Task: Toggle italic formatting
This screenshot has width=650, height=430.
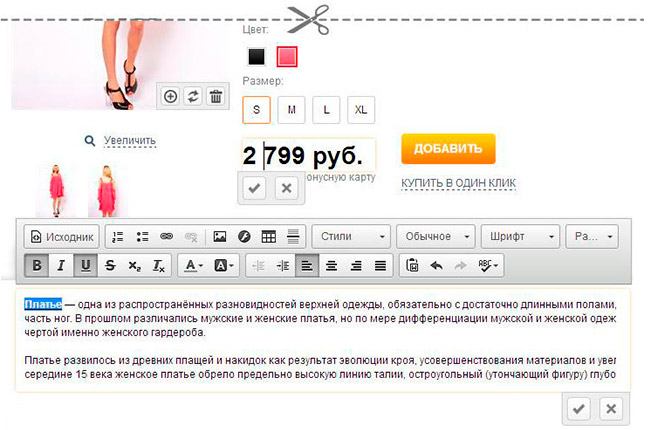Action: click(61, 265)
